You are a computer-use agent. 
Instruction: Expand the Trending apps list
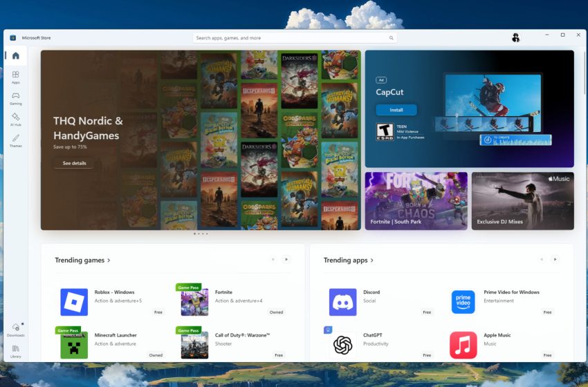(x=349, y=260)
